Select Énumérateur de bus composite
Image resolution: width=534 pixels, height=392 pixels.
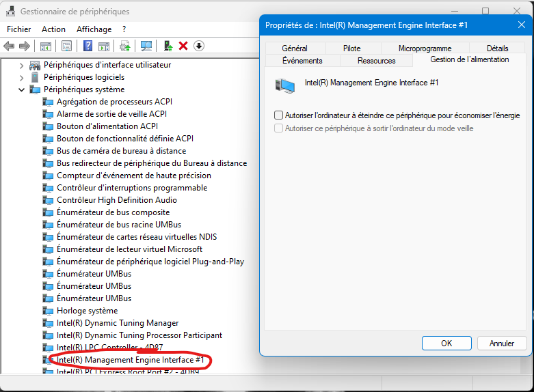[x=113, y=212]
